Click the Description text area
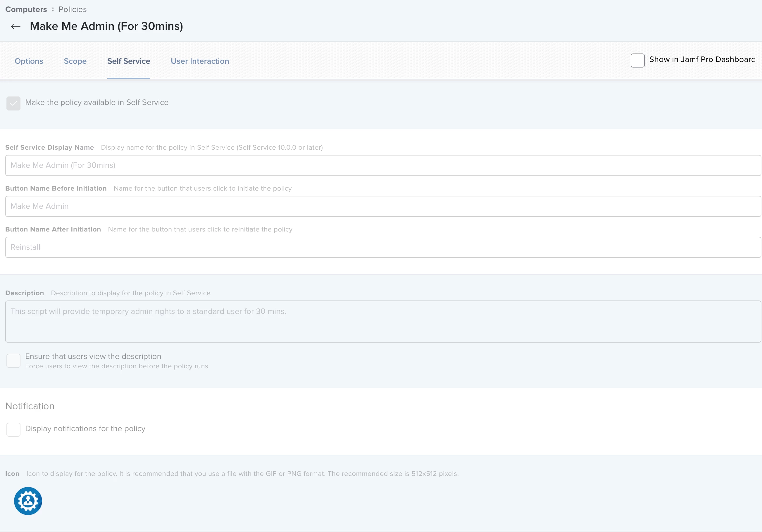Image resolution: width=762 pixels, height=532 pixels. tap(383, 321)
